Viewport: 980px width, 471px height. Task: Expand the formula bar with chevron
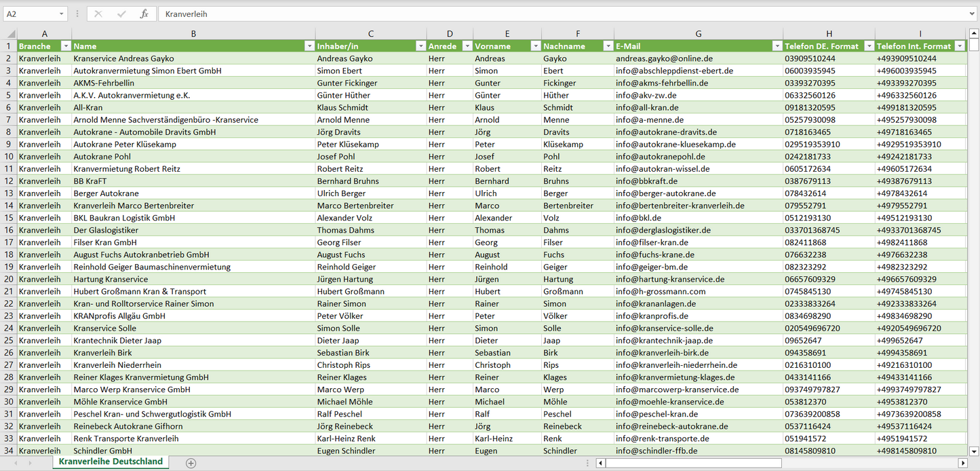pyautogui.click(x=973, y=14)
